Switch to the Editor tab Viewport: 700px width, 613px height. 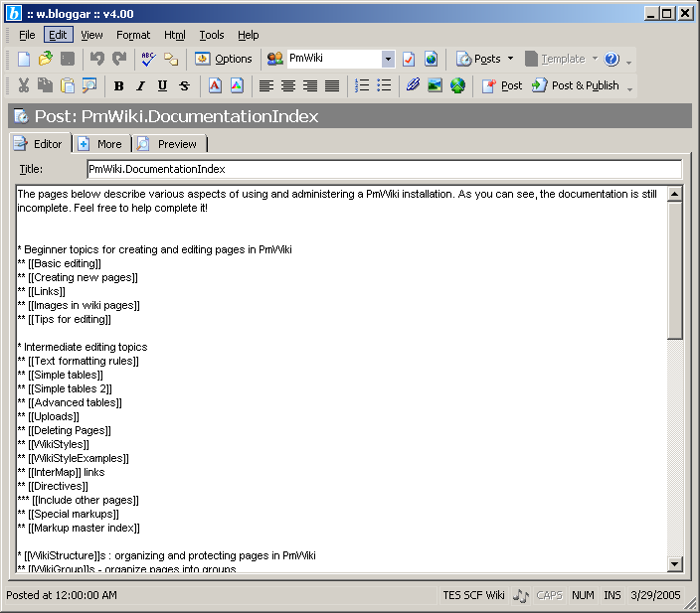[40, 144]
